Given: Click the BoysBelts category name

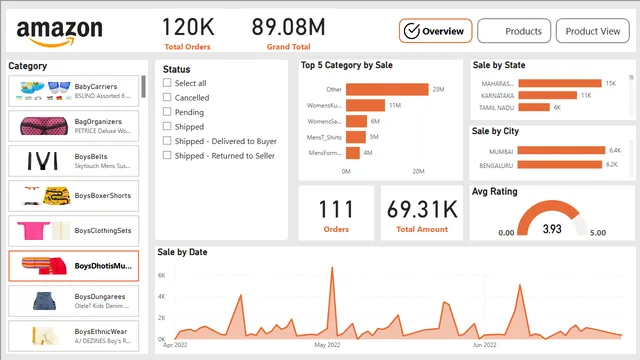Looking at the screenshot, I should (91, 157).
